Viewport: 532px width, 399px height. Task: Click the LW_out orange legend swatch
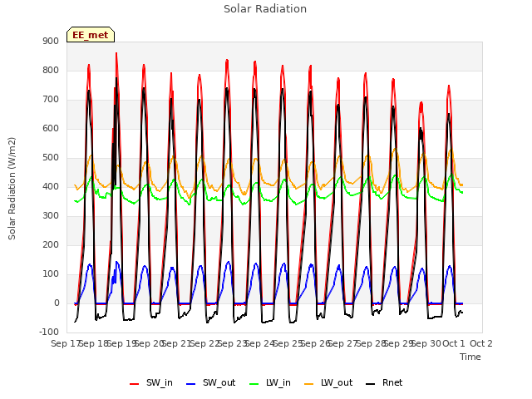308,384
